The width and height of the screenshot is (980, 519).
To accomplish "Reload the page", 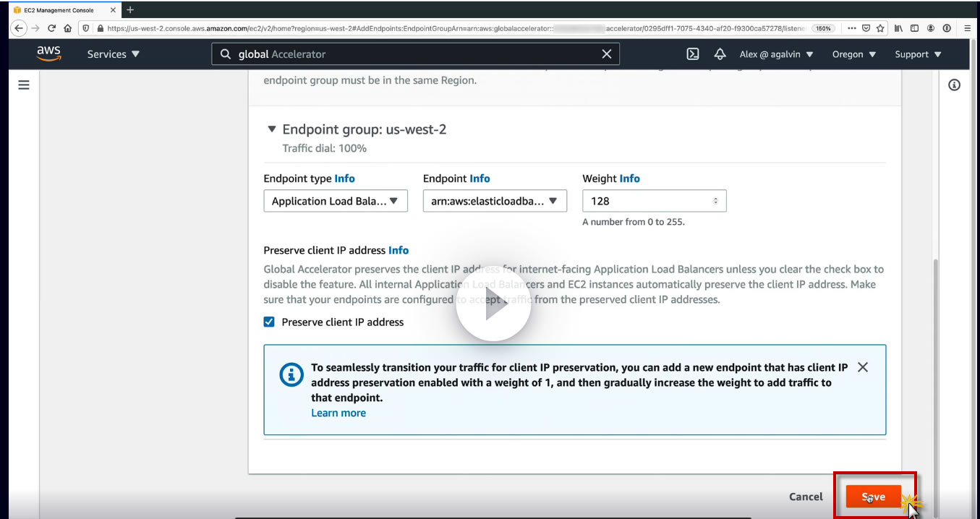I will [51, 28].
